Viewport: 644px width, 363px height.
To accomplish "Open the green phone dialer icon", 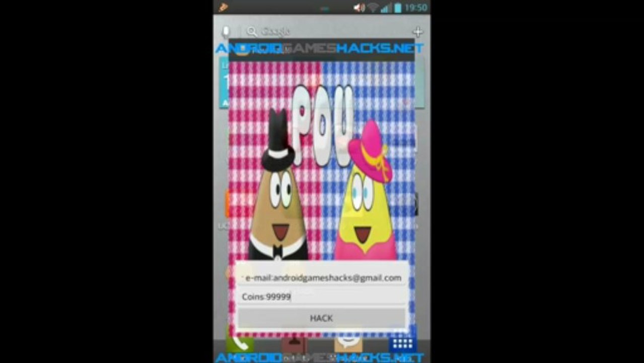I will click(240, 343).
